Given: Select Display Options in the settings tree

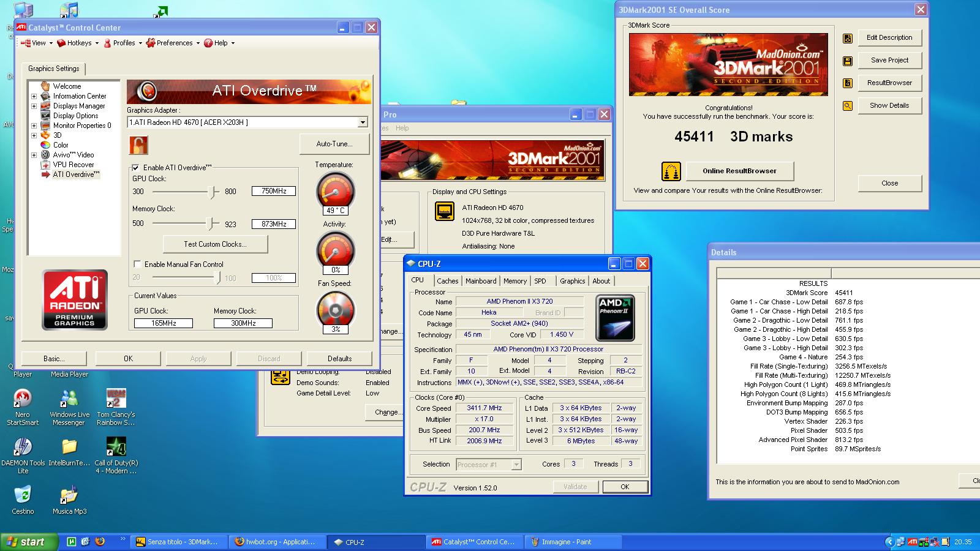Looking at the screenshot, I should 75,116.
